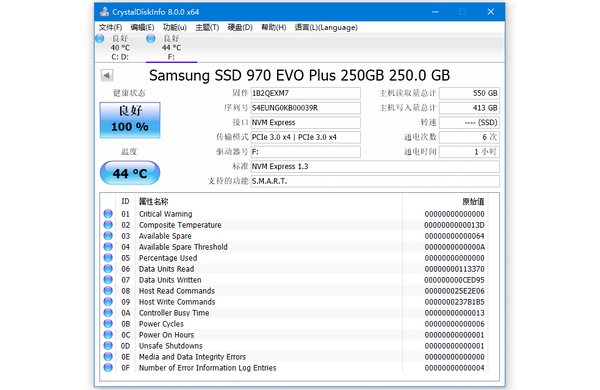Select the Controller Busy Time attribute name
Screen dimensions: 600x390
pos(174,313)
